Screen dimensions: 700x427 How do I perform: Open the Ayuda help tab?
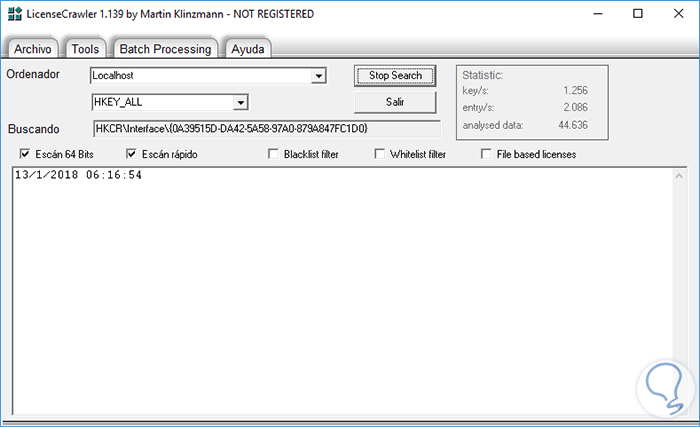248,49
